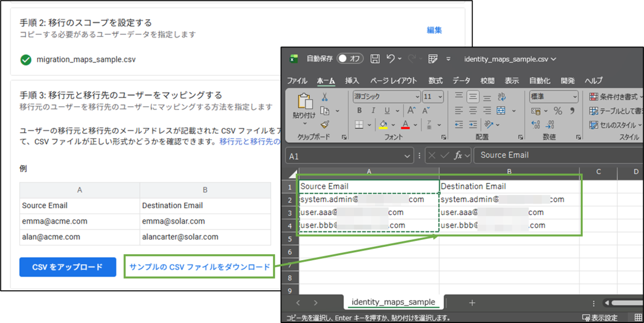Click the Excel save icon
Screen dimensions: 644x323
tap(376, 58)
